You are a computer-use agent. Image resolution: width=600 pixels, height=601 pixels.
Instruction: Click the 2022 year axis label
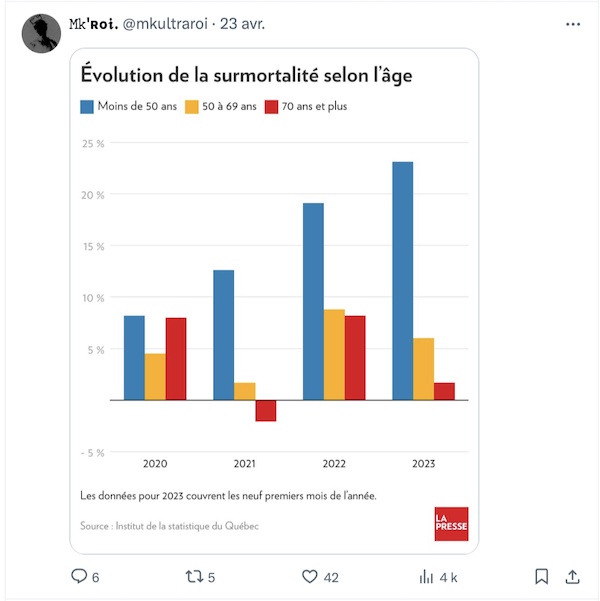(x=334, y=464)
